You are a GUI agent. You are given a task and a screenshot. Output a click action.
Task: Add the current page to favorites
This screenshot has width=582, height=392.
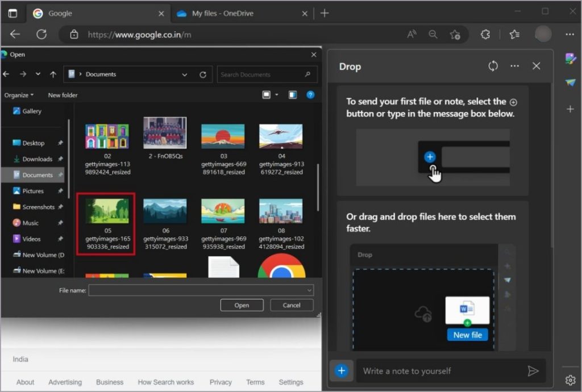coord(455,34)
